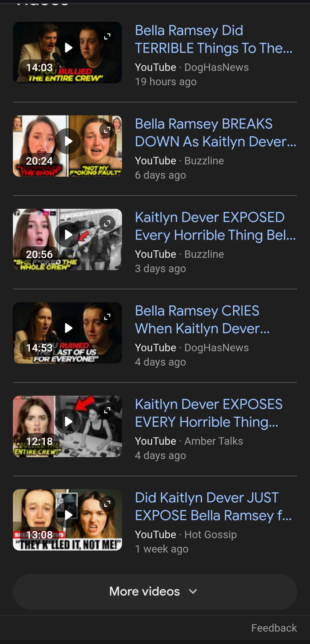Open 'Did Kaitlyn Dever JUST EXPOSE' link
Viewport: 310px width, 644px height.
click(x=213, y=507)
